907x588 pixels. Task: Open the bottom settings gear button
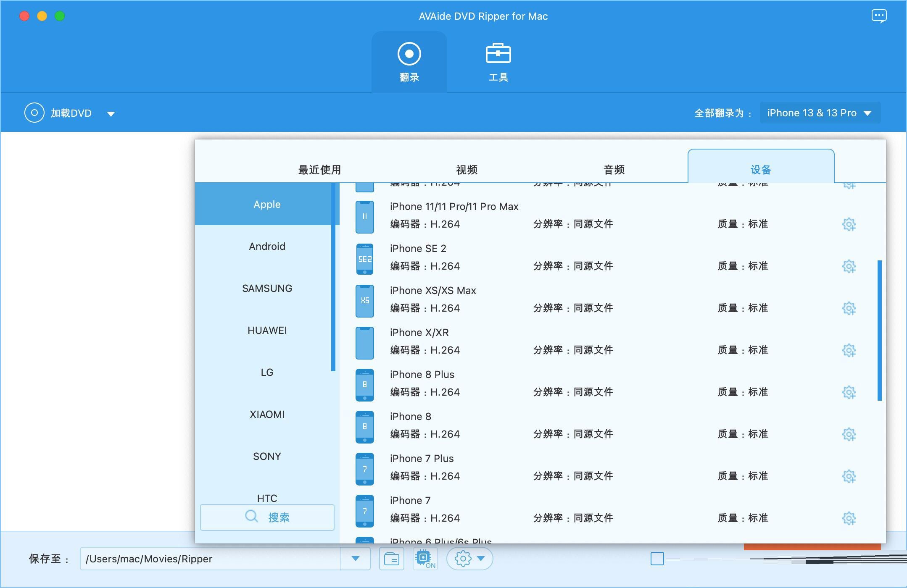(463, 559)
